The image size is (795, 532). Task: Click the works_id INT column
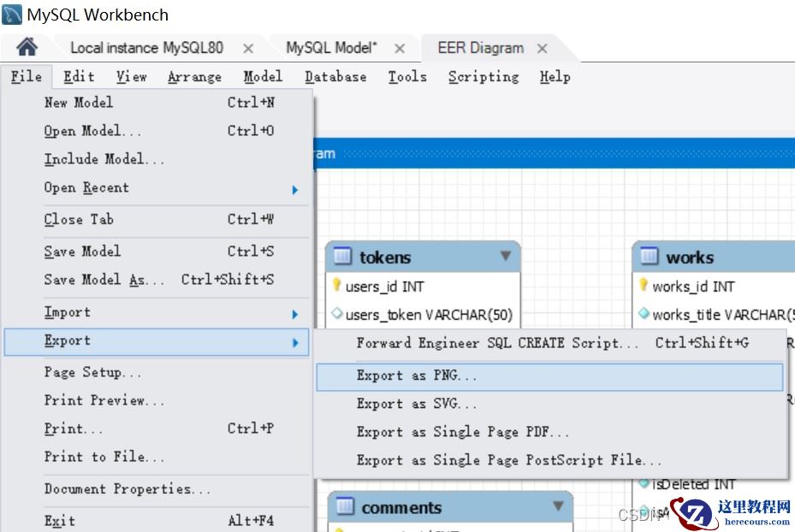tap(693, 287)
